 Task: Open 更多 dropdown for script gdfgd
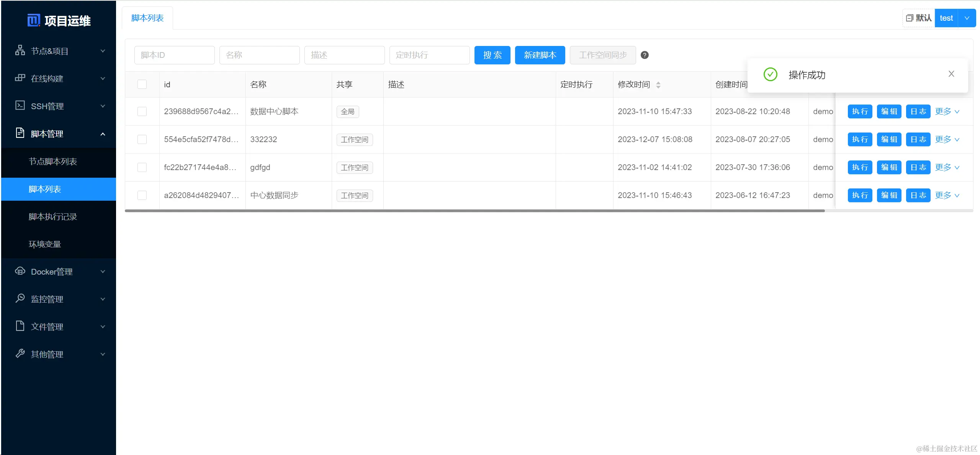[947, 167]
